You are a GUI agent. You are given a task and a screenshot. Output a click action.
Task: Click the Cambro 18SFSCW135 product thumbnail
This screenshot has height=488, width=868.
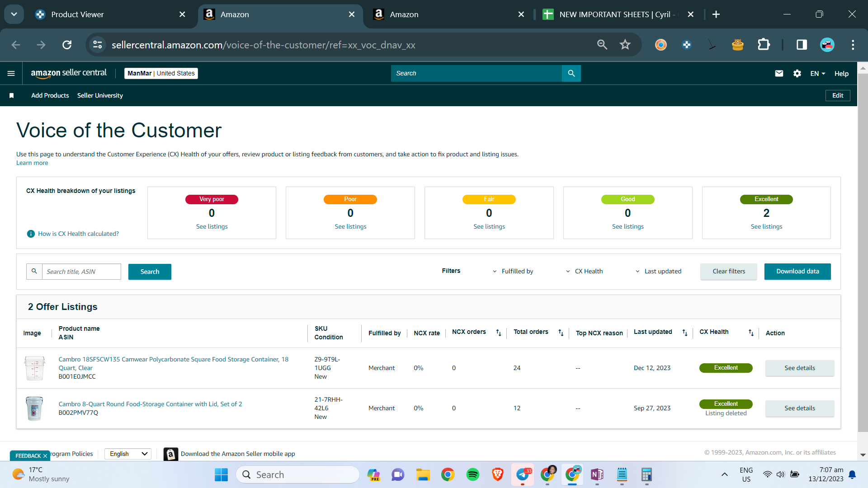click(34, 368)
